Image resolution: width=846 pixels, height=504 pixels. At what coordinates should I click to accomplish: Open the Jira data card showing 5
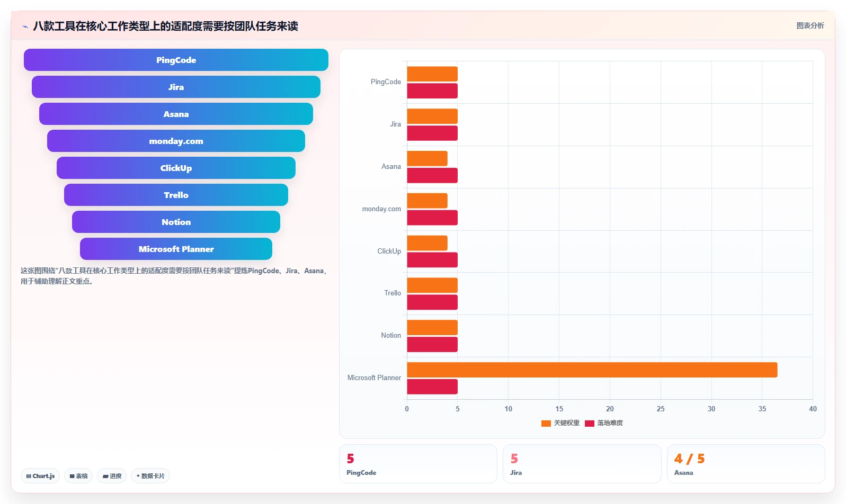(x=582, y=464)
